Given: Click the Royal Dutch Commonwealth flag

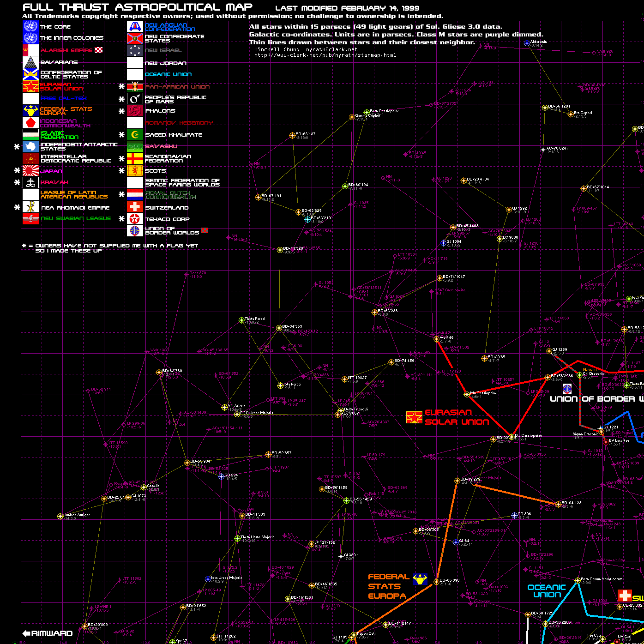Looking at the screenshot, I should click(x=135, y=194).
